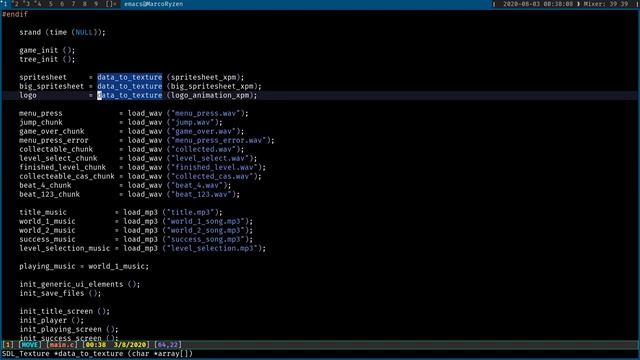Click the "menu_press_error.wav" string
This screenshot has height=360, width=640.
coord(219,140)
